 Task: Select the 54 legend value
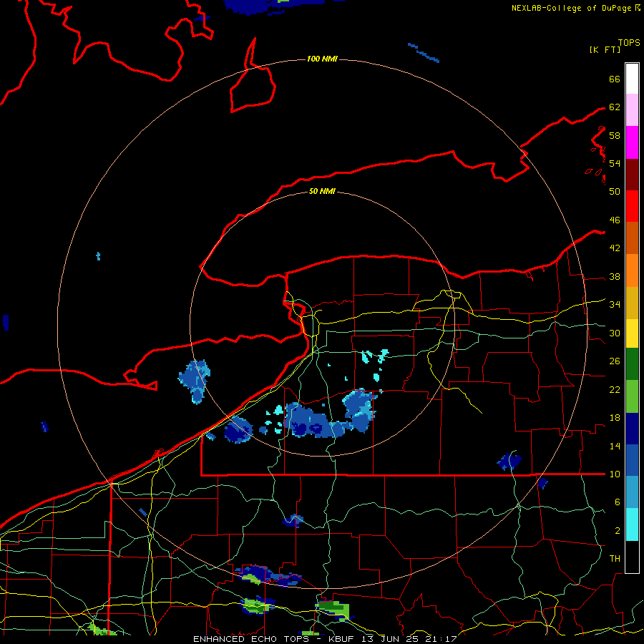pyautogui.click(x=615, y=163)
